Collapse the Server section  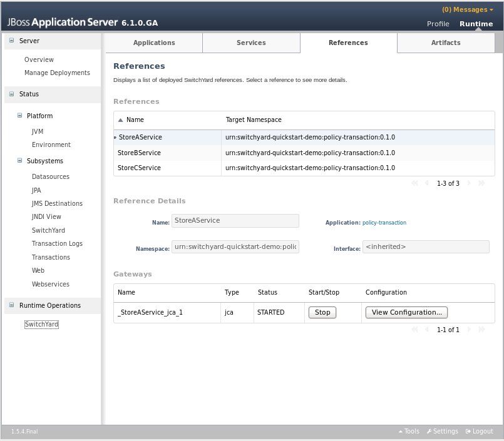11,41
